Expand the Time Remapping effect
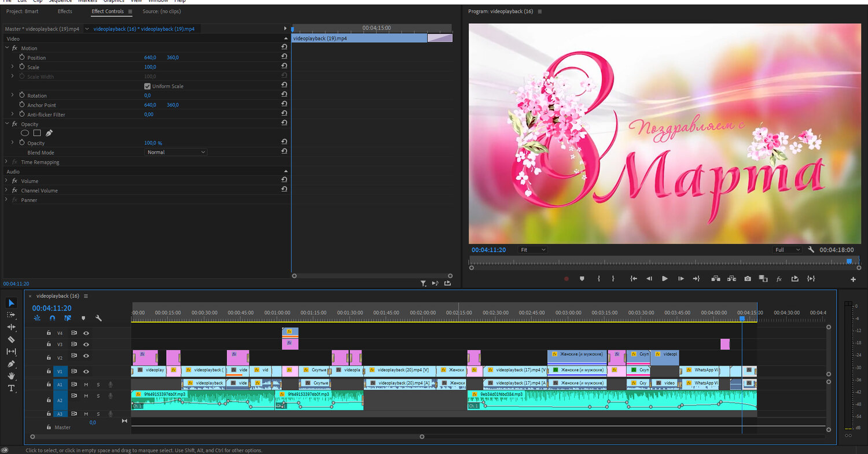 pos(7,162)
